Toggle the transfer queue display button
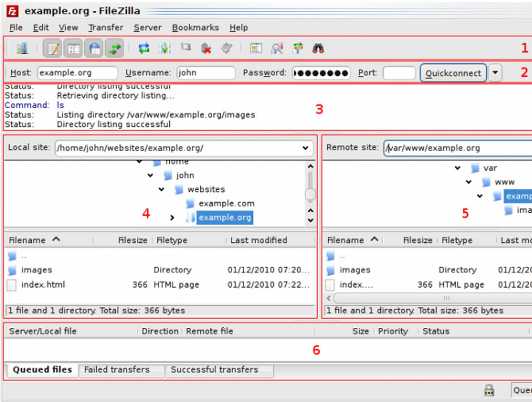The height and width of the screenshot is (402, 532). click(115, 49)
